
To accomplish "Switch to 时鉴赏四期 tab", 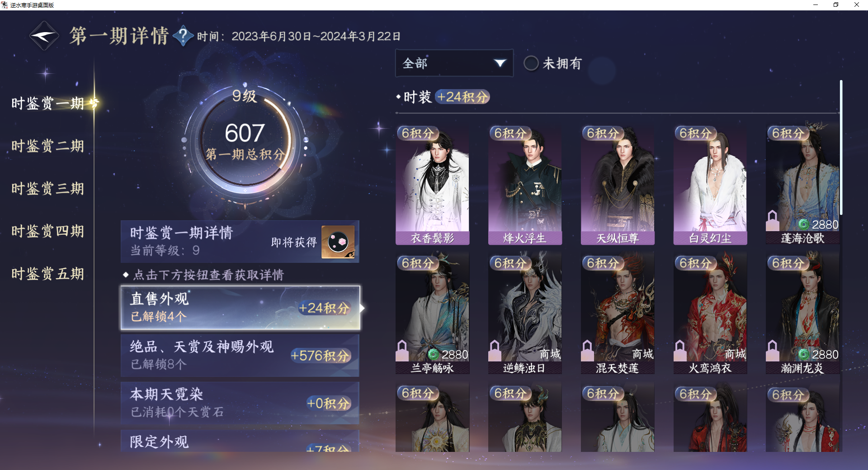I will click(47, 231).
